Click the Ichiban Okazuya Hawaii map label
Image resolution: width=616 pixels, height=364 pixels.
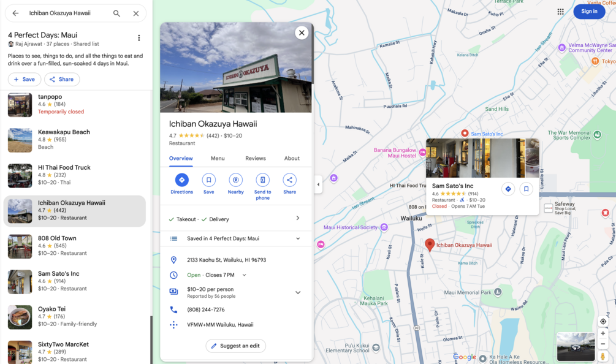point(464,245)
